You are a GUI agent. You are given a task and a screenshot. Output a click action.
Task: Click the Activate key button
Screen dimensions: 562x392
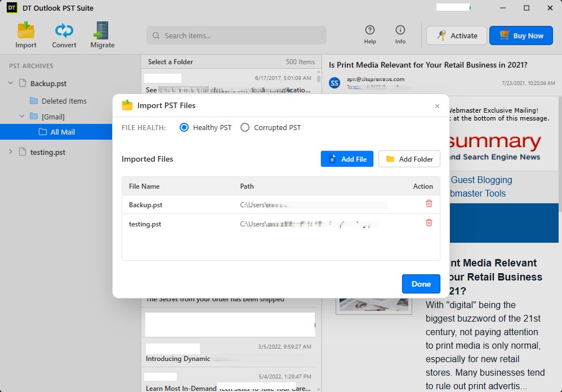(x=457, y=35)
